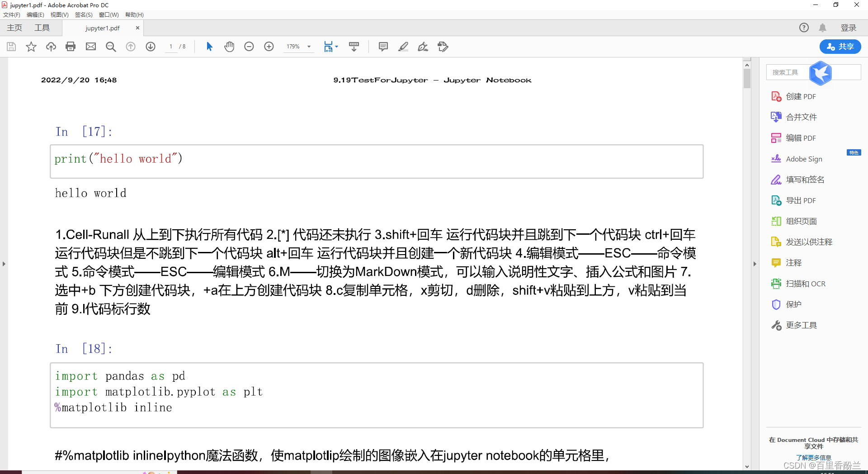
Task: Launch the 编辑 PDF tool
Action: 801,138
